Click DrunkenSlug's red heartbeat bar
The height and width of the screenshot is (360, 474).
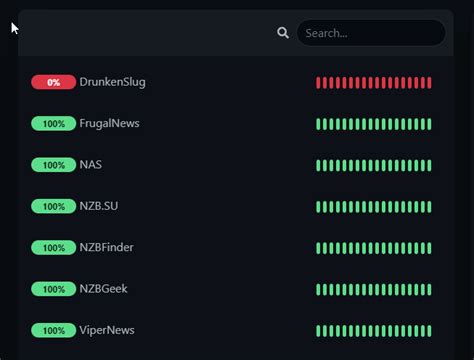374,83
